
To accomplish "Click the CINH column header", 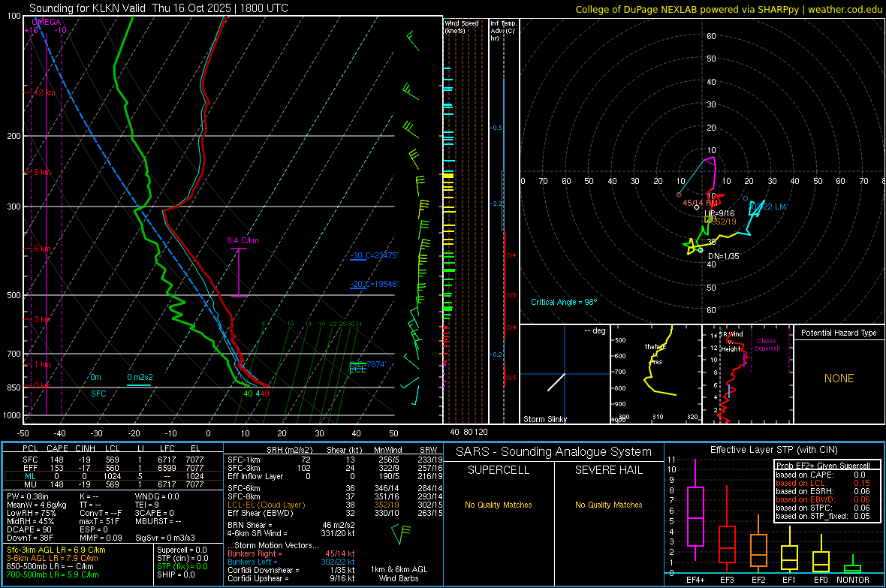I will click(x=85, y=448).
